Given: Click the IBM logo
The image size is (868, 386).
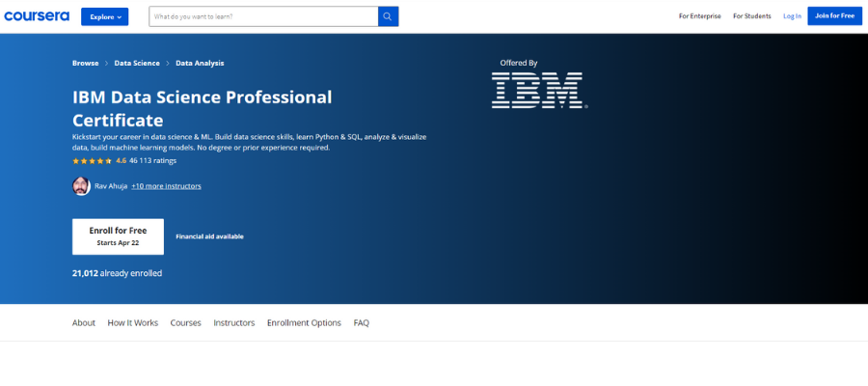Looking at the screenshot, I should pos(539,90).
